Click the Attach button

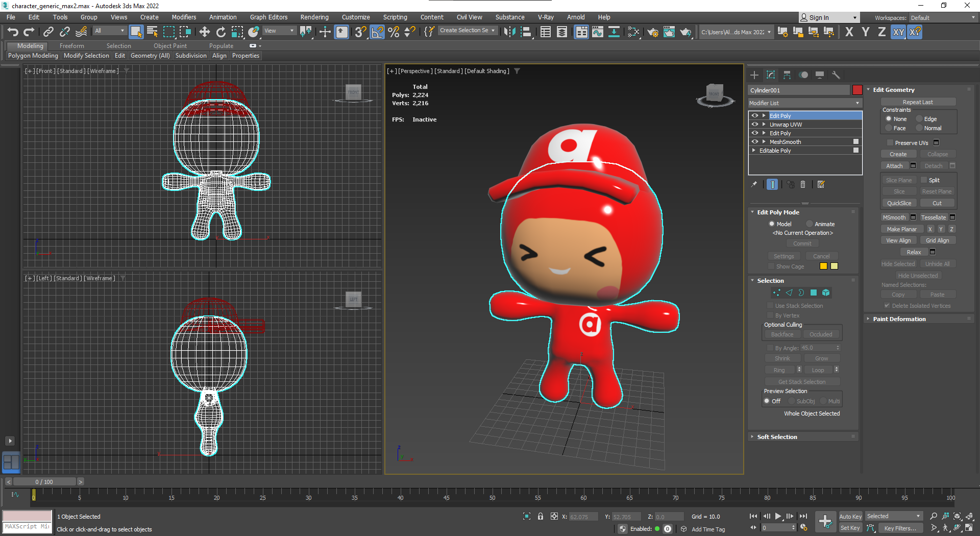pos(894,166)
